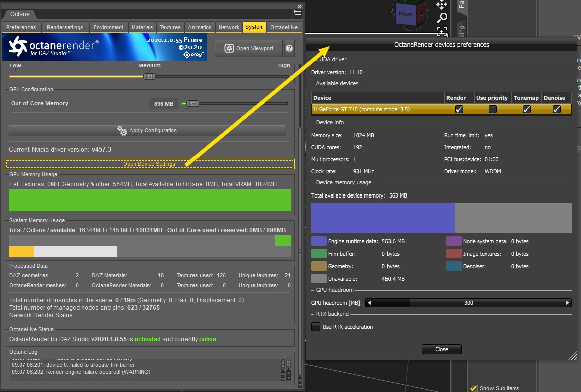
Task: Open the Rendersettings tab
Action: pyautogui.click(x=65, y=27)
